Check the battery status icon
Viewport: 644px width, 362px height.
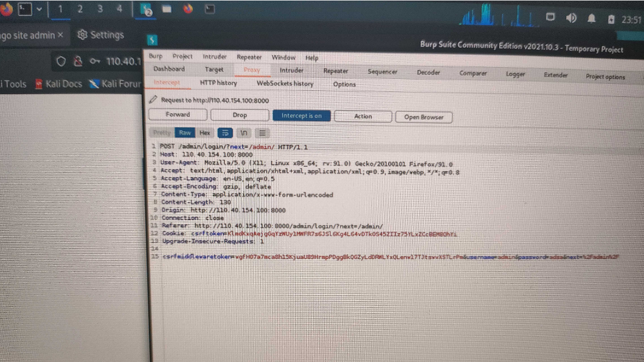tap(611, 19)
